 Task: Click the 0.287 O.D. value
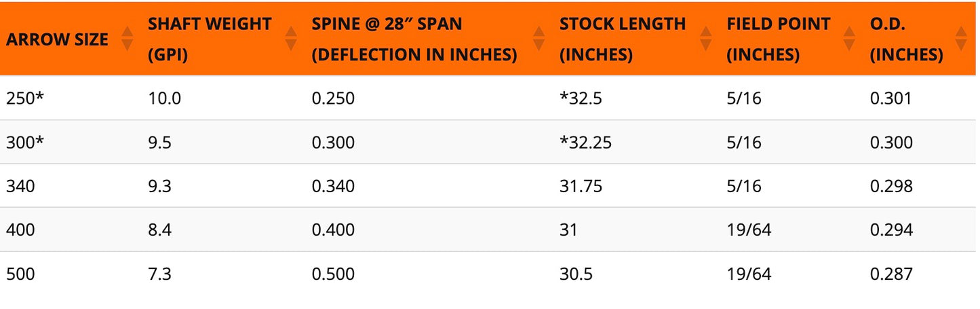(891, 274)
